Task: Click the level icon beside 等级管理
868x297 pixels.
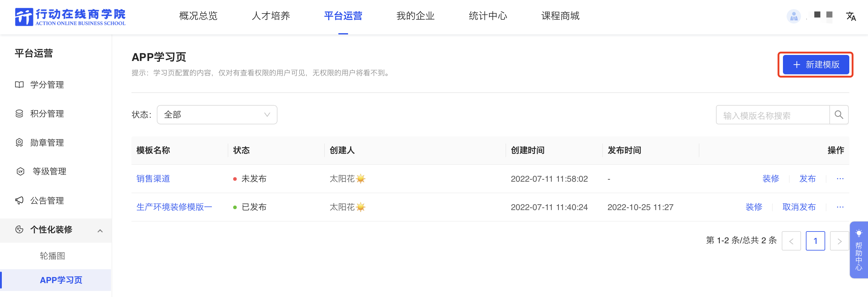Action: click(x=21, y=172)
